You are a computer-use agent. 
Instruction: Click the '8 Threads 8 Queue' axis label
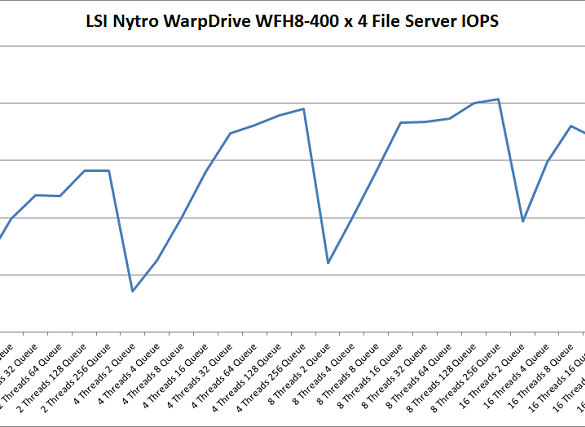pyautogui.click(x=347, y=374)
